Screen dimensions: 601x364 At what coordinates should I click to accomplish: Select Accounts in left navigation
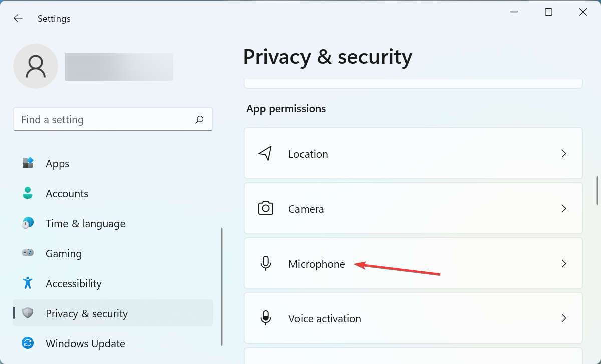[x=67, y=193]
